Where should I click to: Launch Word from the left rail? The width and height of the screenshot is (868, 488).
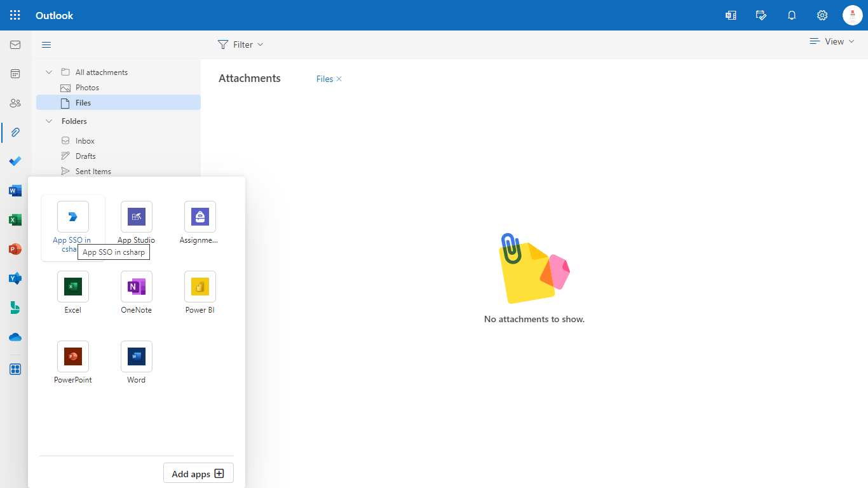coord(15,191)
